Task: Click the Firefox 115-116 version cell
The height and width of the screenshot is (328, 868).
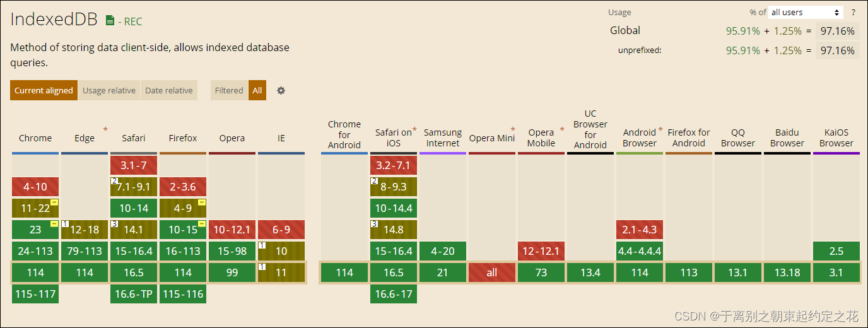Action: tap(183, 294)
